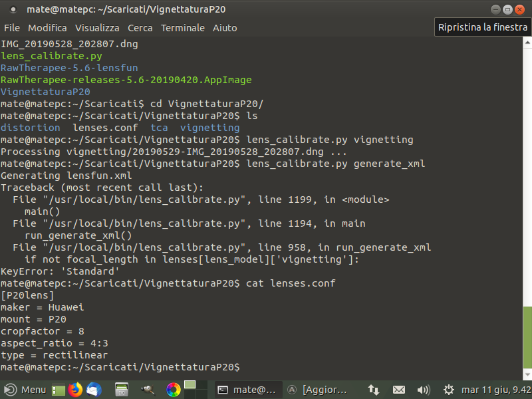Click the panel clock showing mar 11 giu
The width and height of the screenshot is (532, 399).
(495, 390)
